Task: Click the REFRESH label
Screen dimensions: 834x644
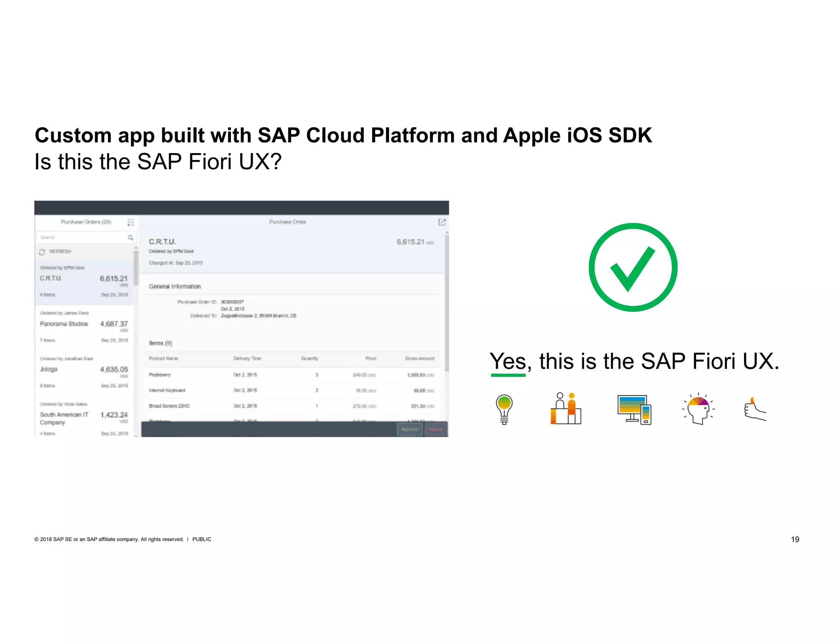Action: pos(60,252)
